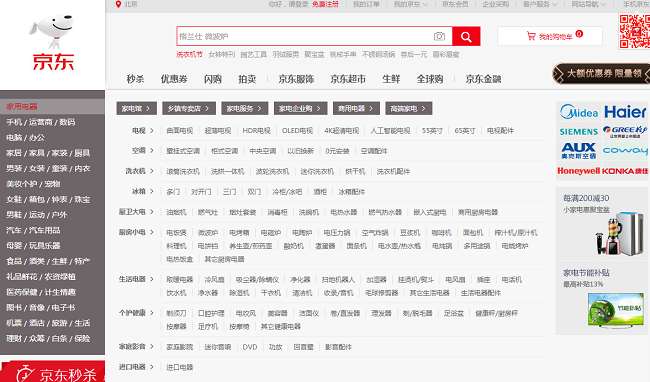The image size is (650, 382).
Task: Click the location pin icon
Action: pos(118,4)
